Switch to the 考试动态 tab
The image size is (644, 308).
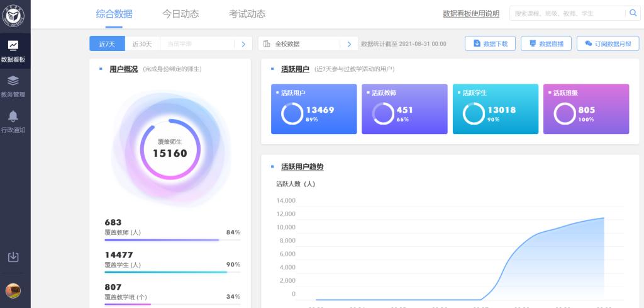click(x=247, y=14)
